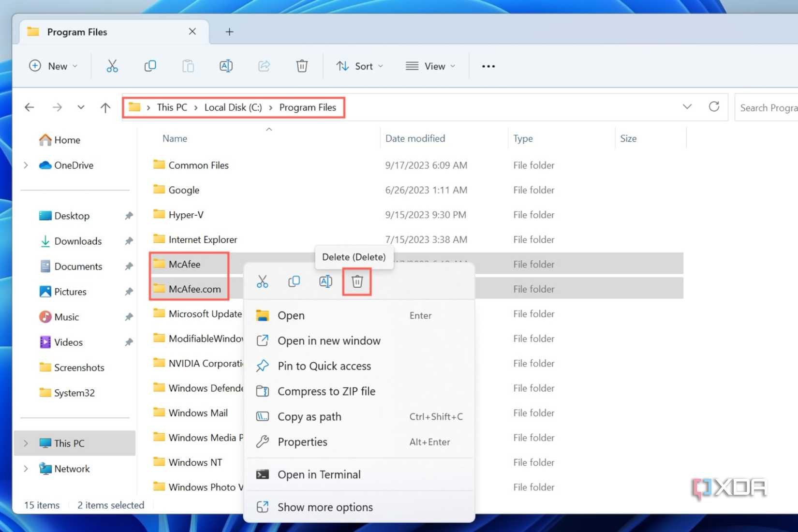Screen dimensions: 798x532
Task: Open the Sort dropdown menu
Action: click(360, 66)
